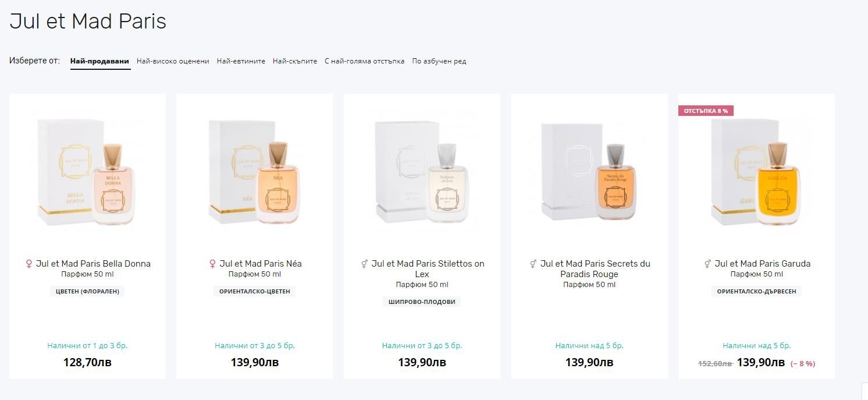The image size is (868, 400).
Task: Click the unisex icon beside Stilettos on Lex
Action: [x=365, y=264]
